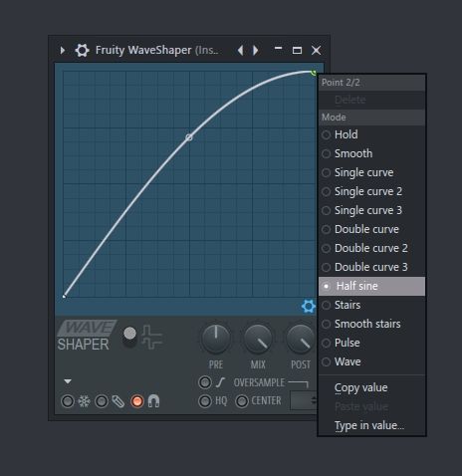Open the plugin options gear icon
Viewport: 462px width, 476px height.
(x=82, y=51)
